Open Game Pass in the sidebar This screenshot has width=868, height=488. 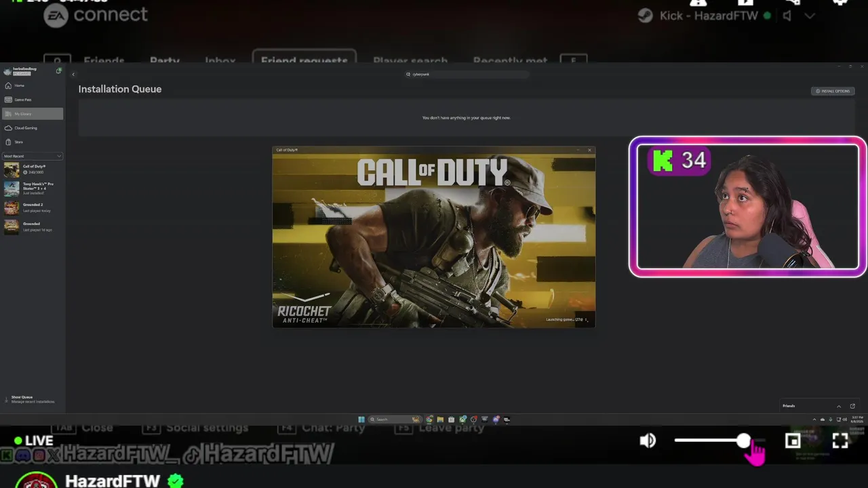tap(32, 100)
